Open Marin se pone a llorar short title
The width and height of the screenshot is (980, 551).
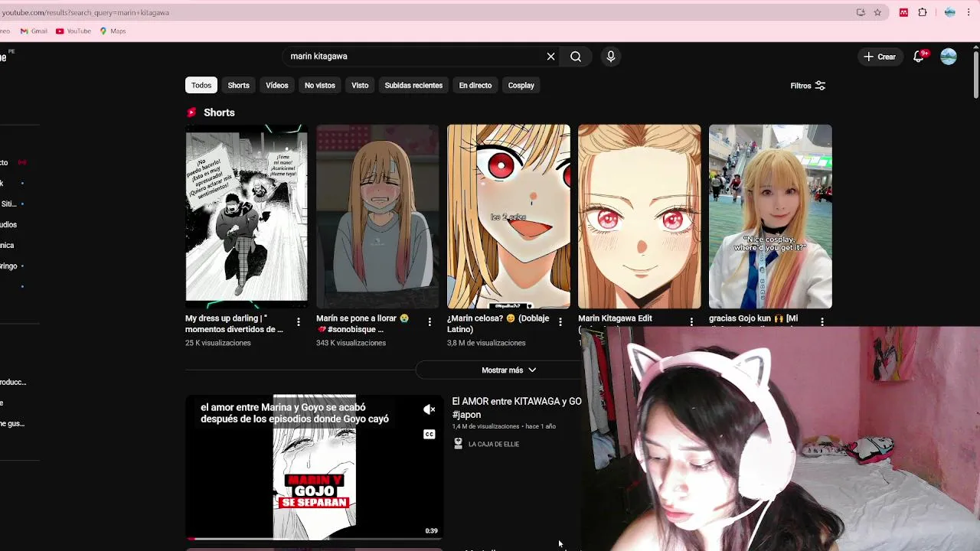tap(363, 324)
